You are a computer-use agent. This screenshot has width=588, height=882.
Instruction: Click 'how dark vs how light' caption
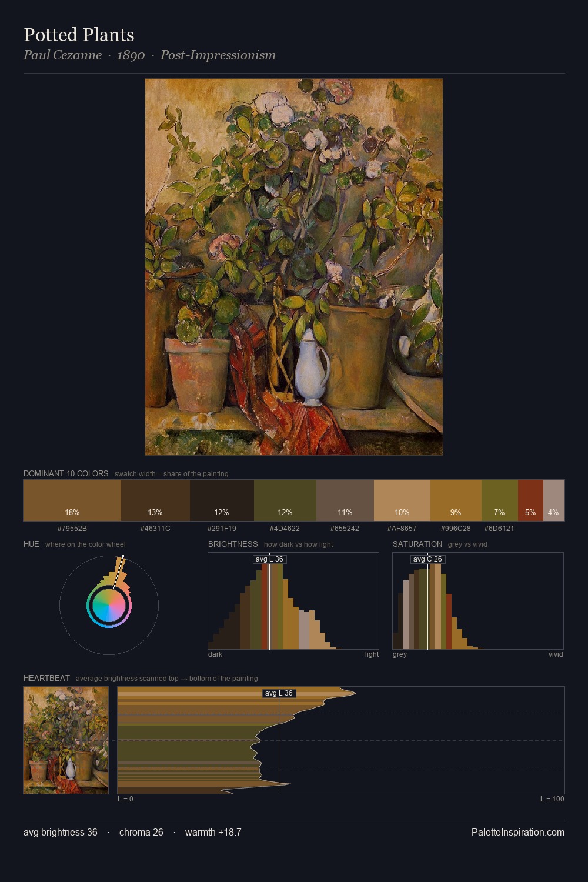(299, 544)
